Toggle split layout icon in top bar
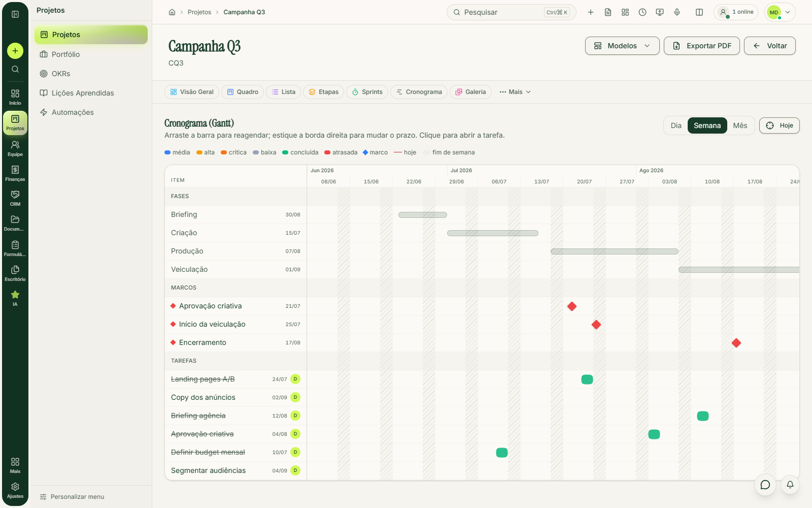The image size is (812, 508). pos(699,12)
